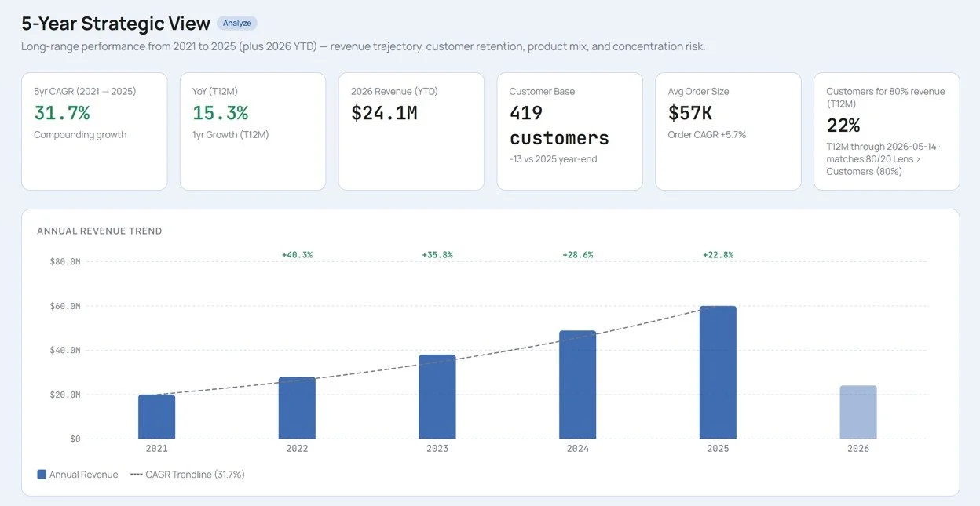
Task: Click the +40.3% growth label
Action: pos(297,255)
